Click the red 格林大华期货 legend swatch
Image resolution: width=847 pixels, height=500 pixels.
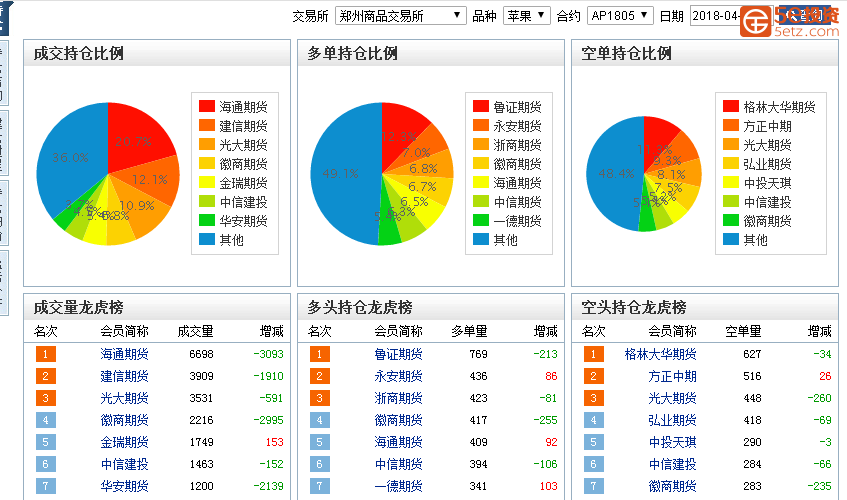click(x=731, y=106)
